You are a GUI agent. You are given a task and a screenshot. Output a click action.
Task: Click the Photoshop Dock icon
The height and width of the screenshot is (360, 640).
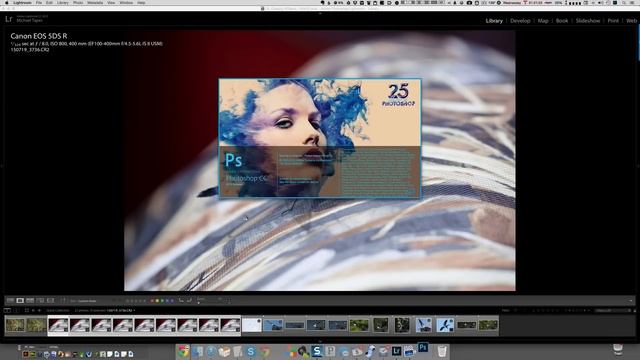(x=423, y=348)
